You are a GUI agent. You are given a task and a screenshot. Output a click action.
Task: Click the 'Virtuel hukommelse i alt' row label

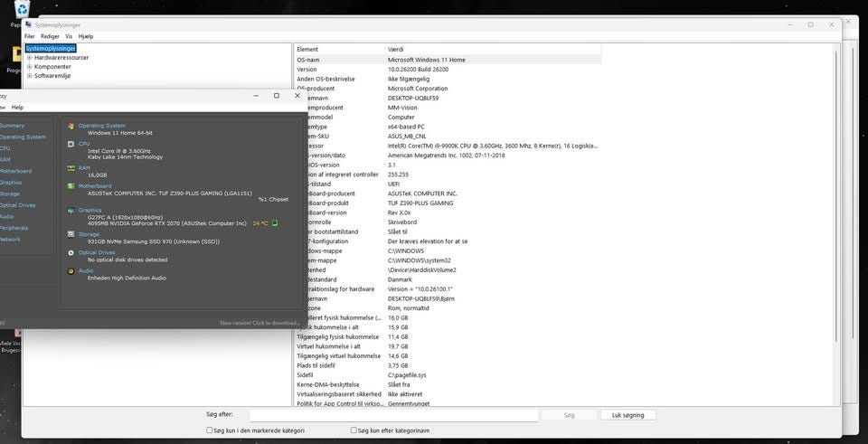328,346
